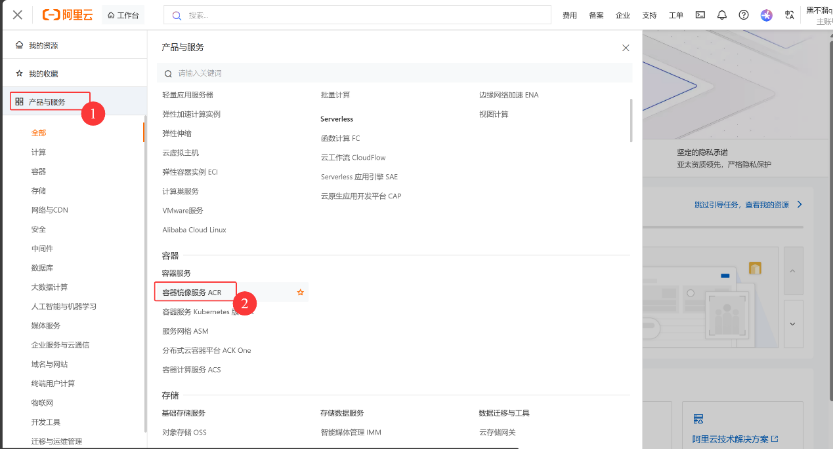
Task: Select the 媒体服务 category
Action: pos(46,326)
